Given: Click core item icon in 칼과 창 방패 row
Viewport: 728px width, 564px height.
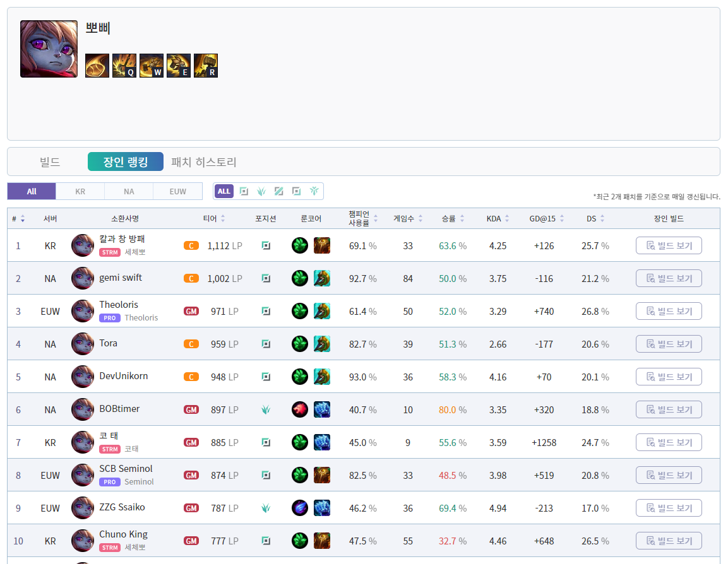Looking at the screenshot, I should coord(322,245).
